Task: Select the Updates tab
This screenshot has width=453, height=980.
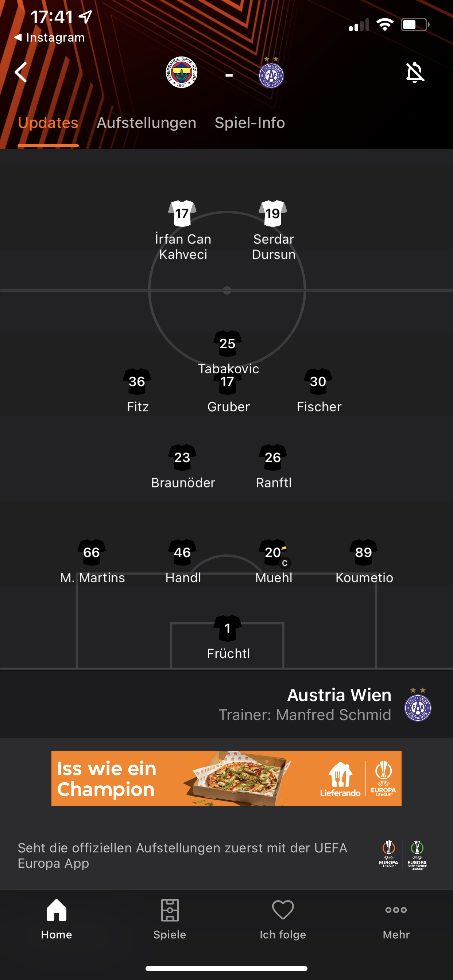Action: tap(48, 123)
